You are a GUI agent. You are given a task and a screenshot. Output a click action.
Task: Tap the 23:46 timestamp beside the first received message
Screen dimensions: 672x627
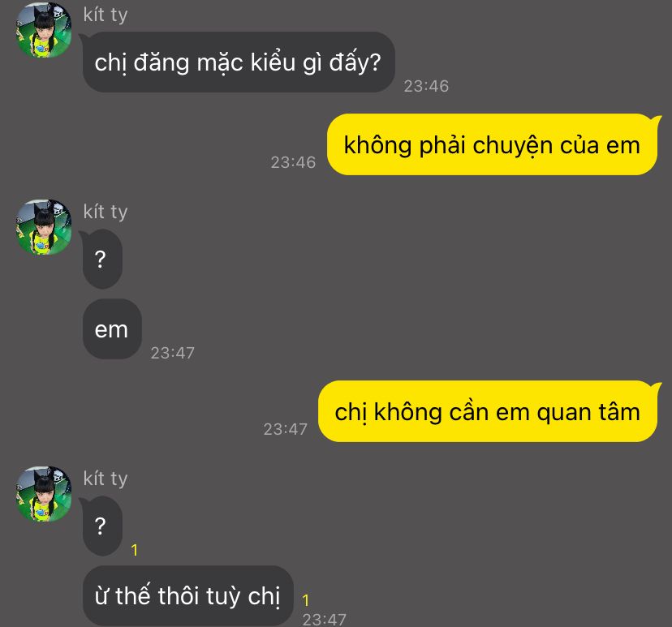coord(426,86)
